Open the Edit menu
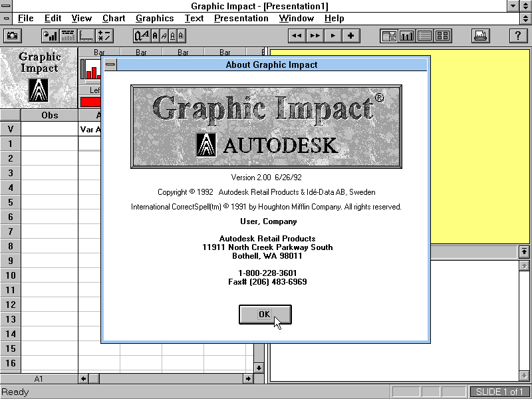Screen dimensions: 532x399 pyautogui.click(x=53, y=19)
